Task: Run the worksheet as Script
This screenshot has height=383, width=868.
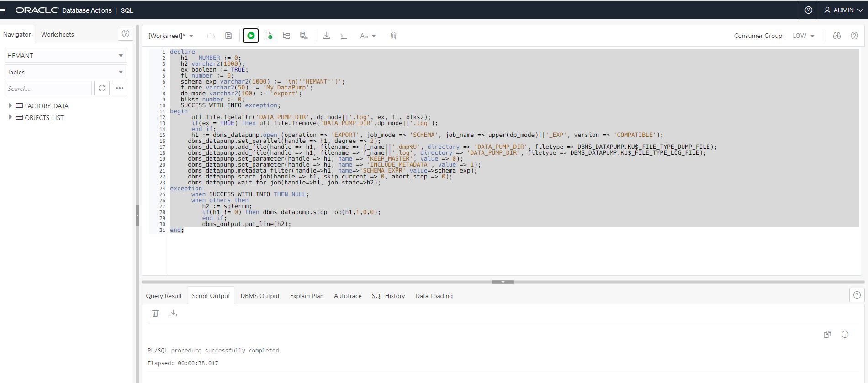Action: pos(269,36)
